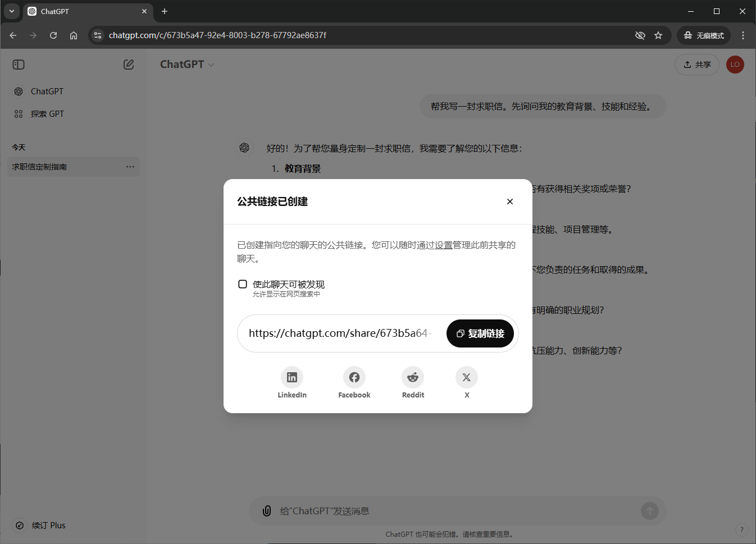
Task: Select ChatGPT item in sidebar
Action: (x=47, y=92)
